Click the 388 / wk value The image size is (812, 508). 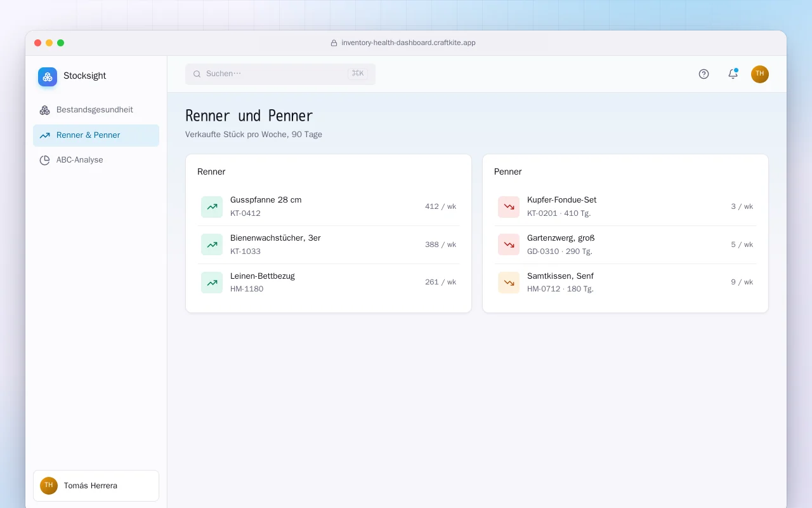pyautogui.click(x=440, y=244)
